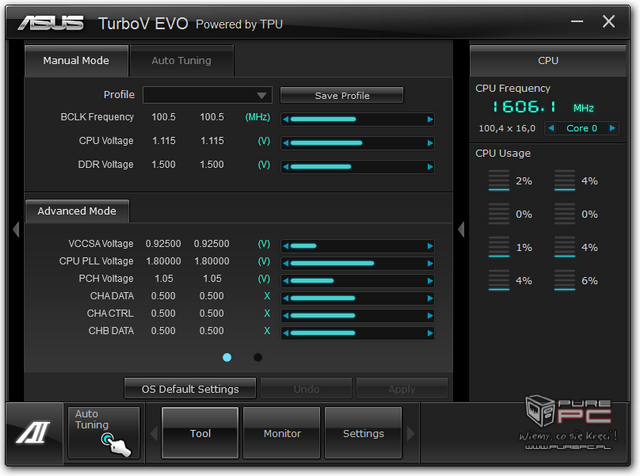Switch to Manual Mode tab
The image size is (640, 476).
[x=76, y=61]
